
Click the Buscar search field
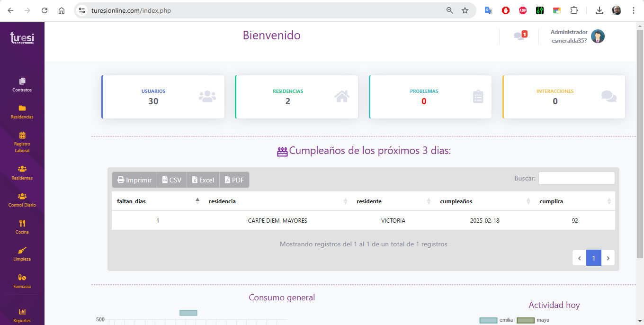click(x=576, y=178)
